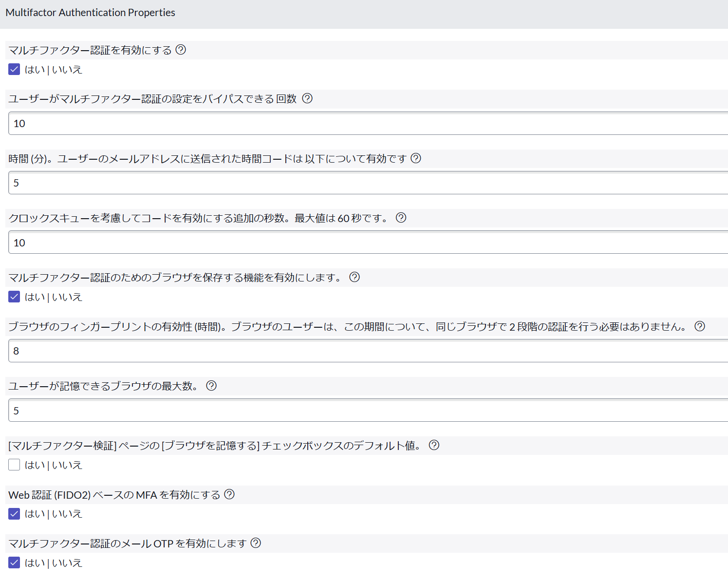Click the Multifactor Authentication Properties heading

coord(91,13)
